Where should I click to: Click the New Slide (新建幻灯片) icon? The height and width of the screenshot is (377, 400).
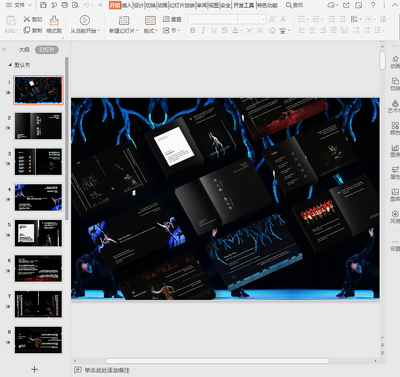pyautogui.click(x=124, y=21)
